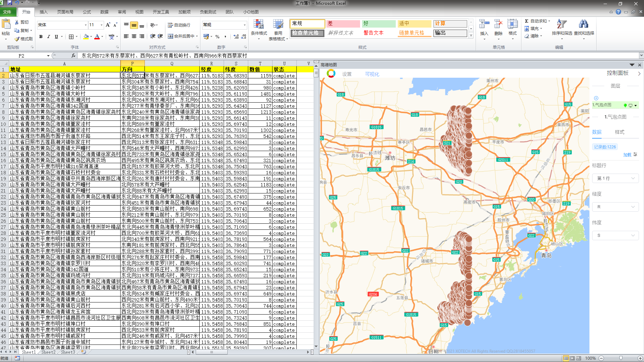Align text right

tap(142, 36)
